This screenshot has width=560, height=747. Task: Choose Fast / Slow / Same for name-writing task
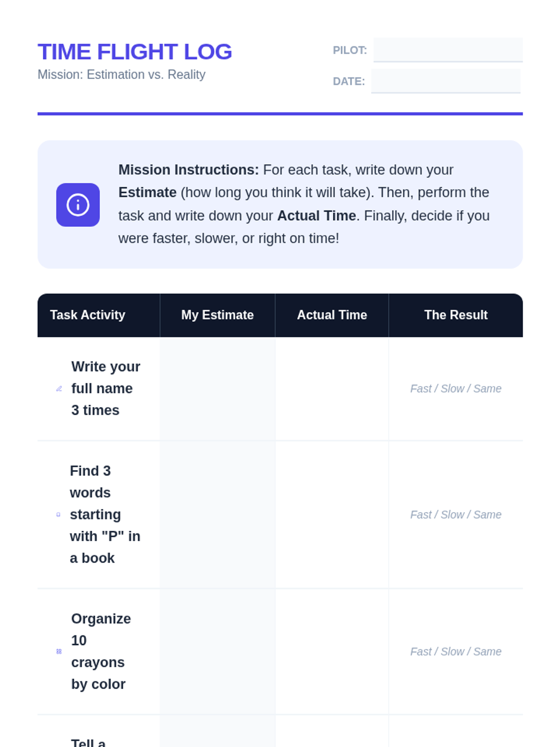pyautogui.click(x=455, y=388)
